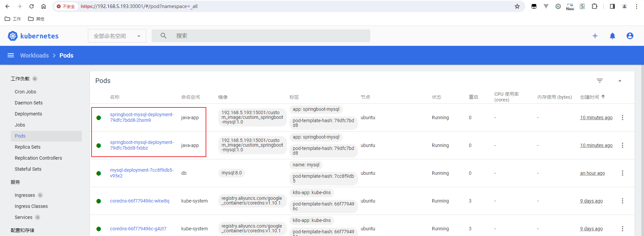The height and width of the screenshot is (236, 644).
Task: Open the 工作 bookmarks folder
Action: (x=13, y=19)
